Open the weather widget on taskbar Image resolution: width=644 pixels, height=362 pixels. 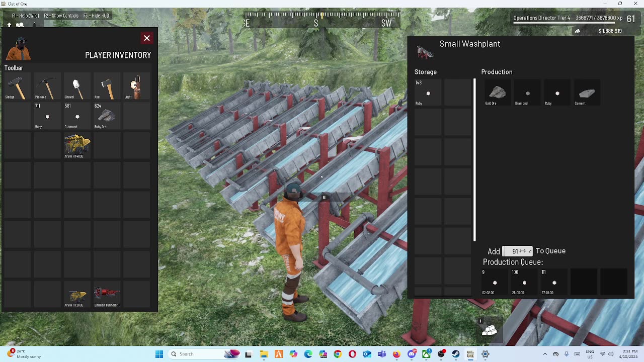pos(25,354)
